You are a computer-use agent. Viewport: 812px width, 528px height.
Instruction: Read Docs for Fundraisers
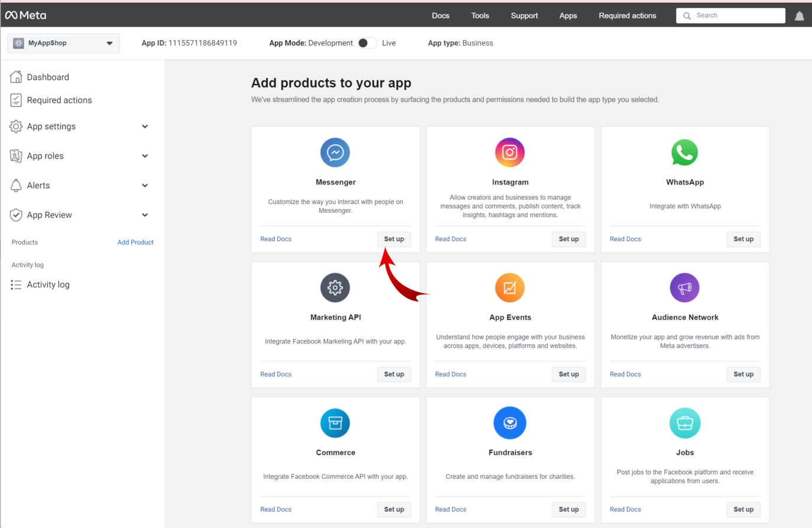tap(450, 510)
